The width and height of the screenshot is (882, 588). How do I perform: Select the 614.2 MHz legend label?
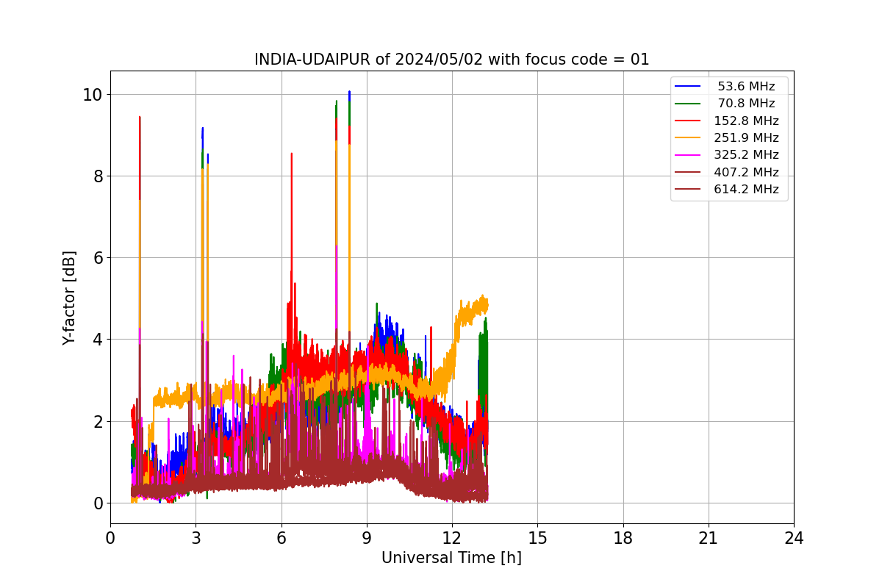[746, 190]
